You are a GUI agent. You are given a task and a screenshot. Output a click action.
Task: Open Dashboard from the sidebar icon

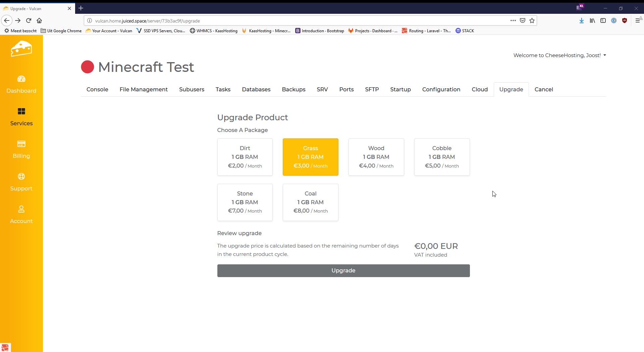click(21, 79)
